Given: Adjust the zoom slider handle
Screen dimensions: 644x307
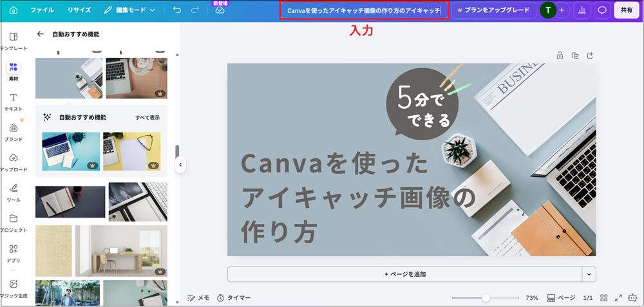Looking at the screenshot, I should tap(486, 298).
